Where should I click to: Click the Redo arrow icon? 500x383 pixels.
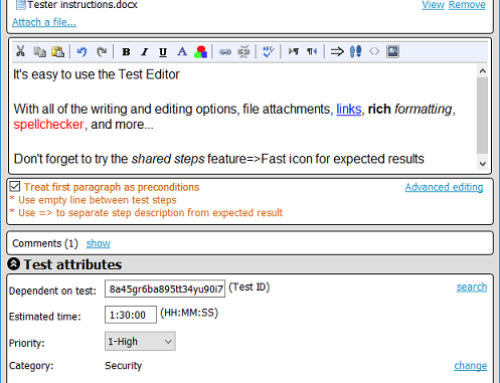coord(102,52)
